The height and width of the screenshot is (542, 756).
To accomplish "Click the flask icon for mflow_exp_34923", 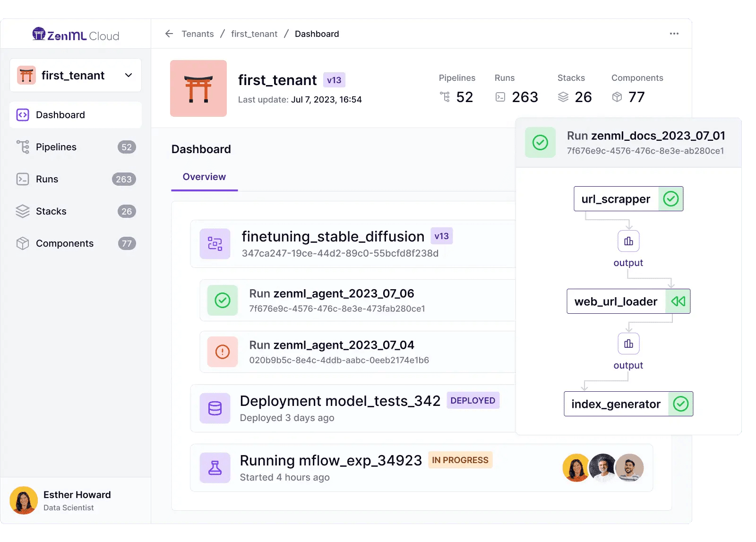I will point(215,468).
